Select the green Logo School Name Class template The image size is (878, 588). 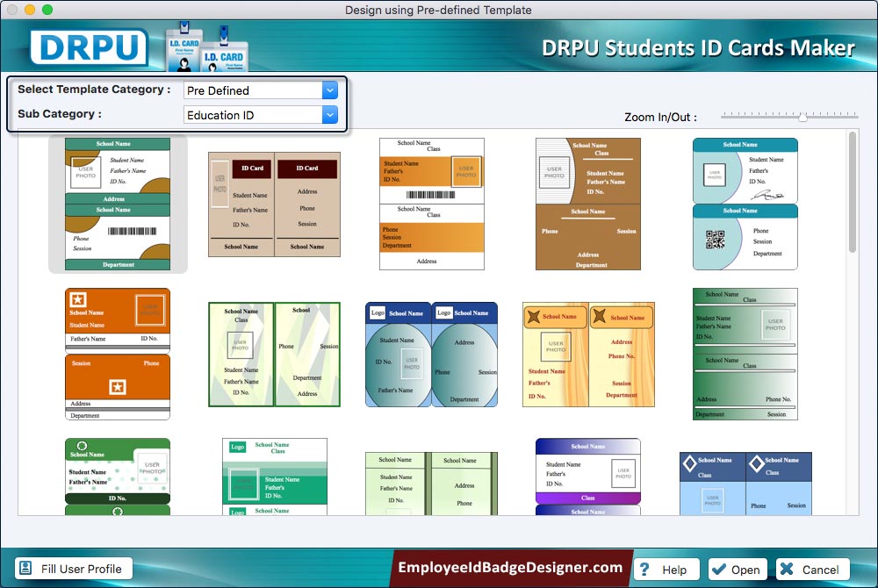point(274,477)
